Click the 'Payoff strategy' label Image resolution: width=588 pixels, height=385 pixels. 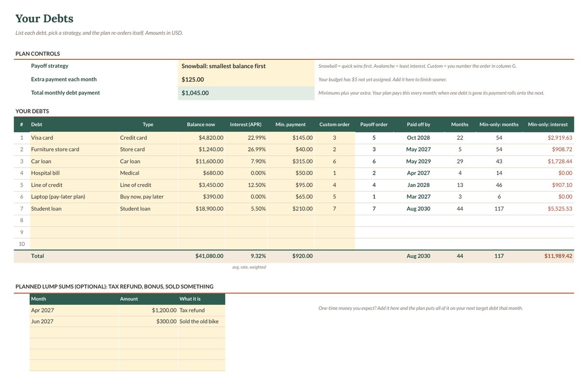(49, 66)
